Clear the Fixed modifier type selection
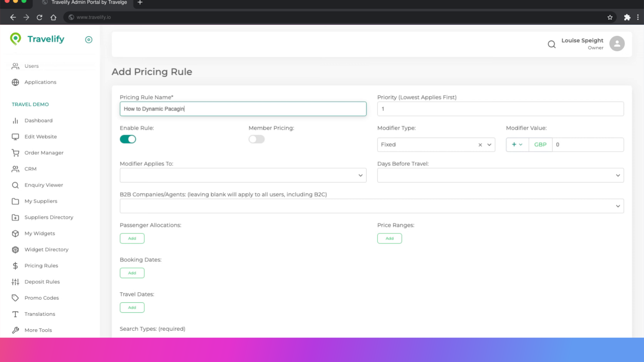This screenshot has height=362, width=644. click(480, 145)
